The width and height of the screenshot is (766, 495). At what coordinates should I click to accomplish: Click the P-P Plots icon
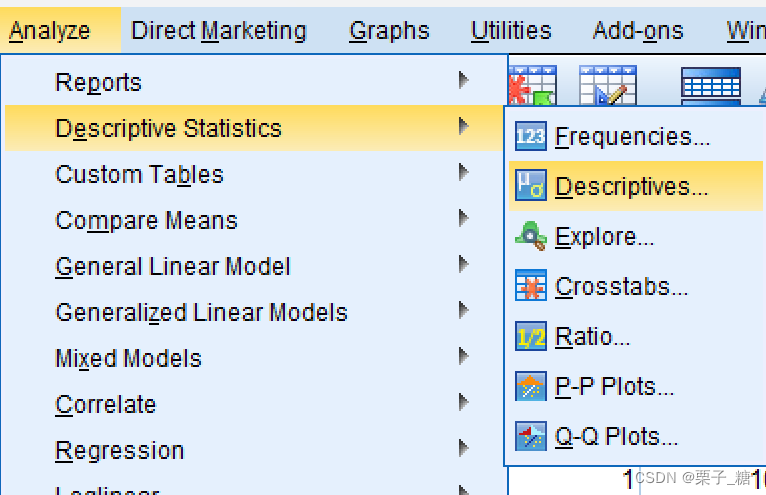(531, 386)
